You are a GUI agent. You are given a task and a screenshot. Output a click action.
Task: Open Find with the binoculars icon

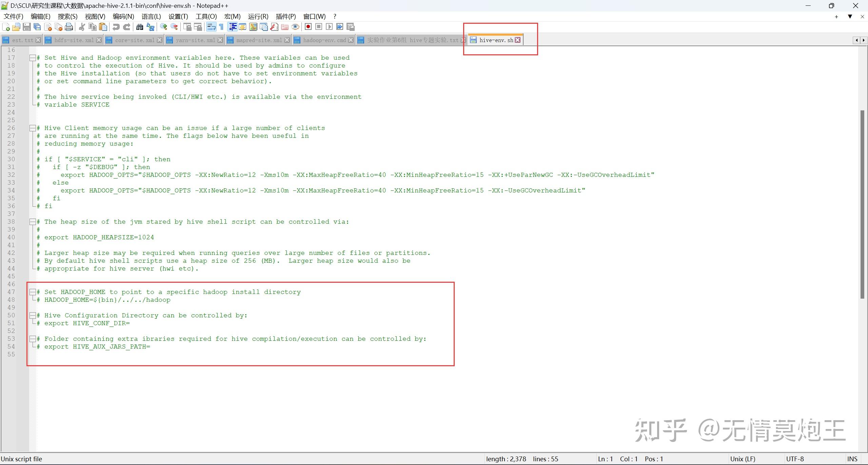coord(139,27)
